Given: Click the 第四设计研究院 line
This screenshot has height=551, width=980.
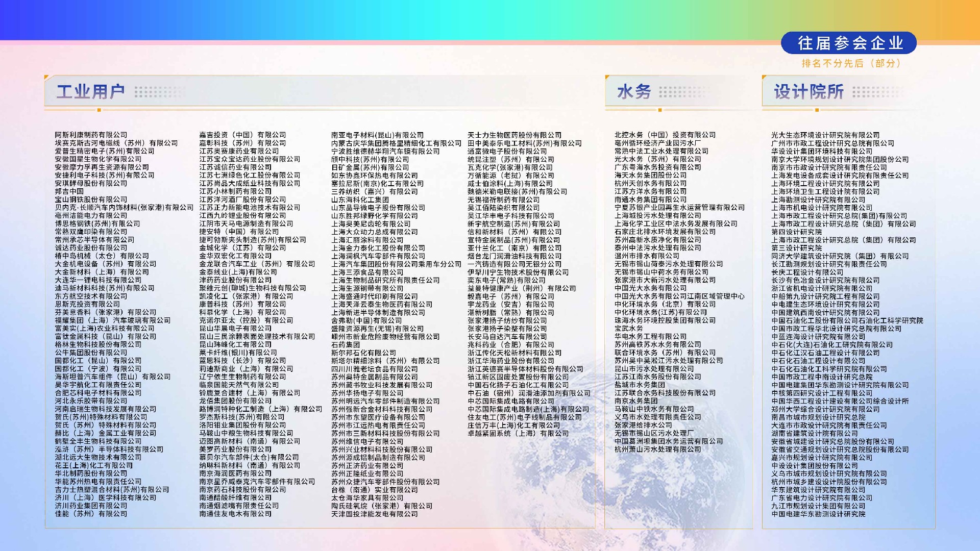Looking at the screenshot, I should [x=797, y=232].
